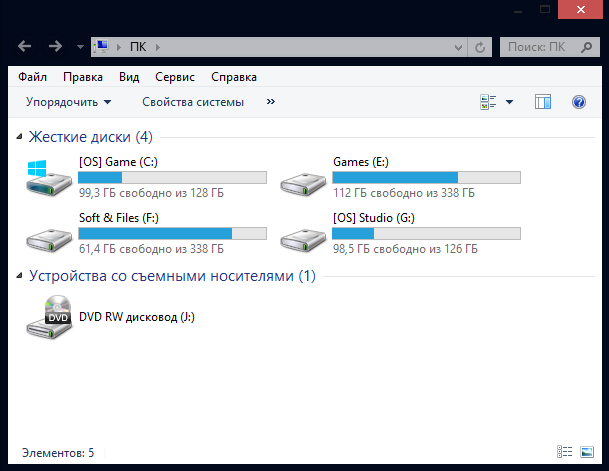Viewport: 609px width, 471px height.
Task: Select the [OS] Game (C:) drive icon
Action: coord(48,179)
